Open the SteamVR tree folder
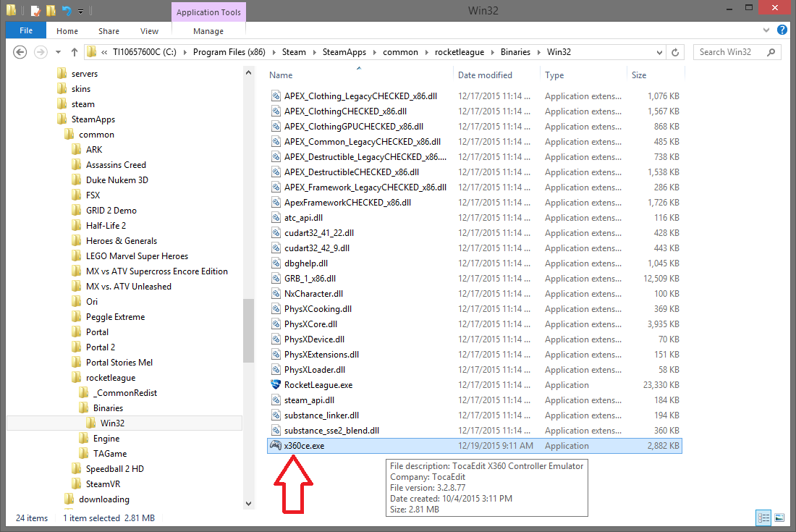Viewport: 796px width, 532px height. pyautogui.click(x=103, y=484)
